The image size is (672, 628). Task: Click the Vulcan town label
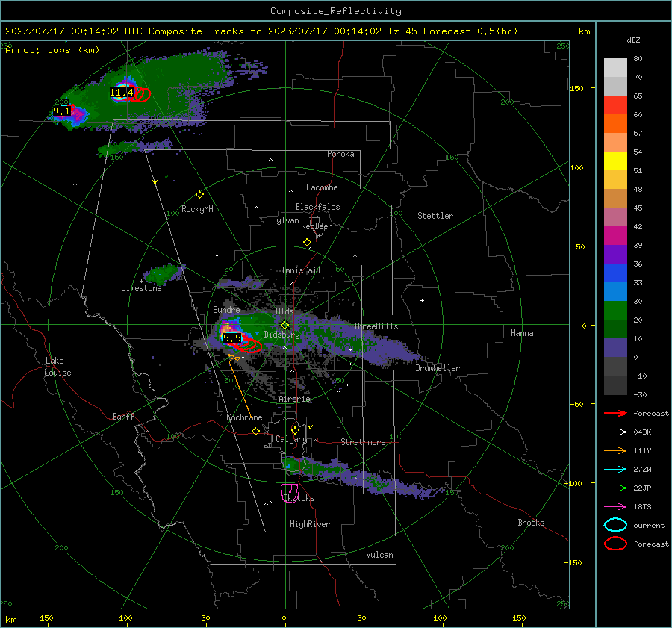pyautogui.click(x=379, y=555)
